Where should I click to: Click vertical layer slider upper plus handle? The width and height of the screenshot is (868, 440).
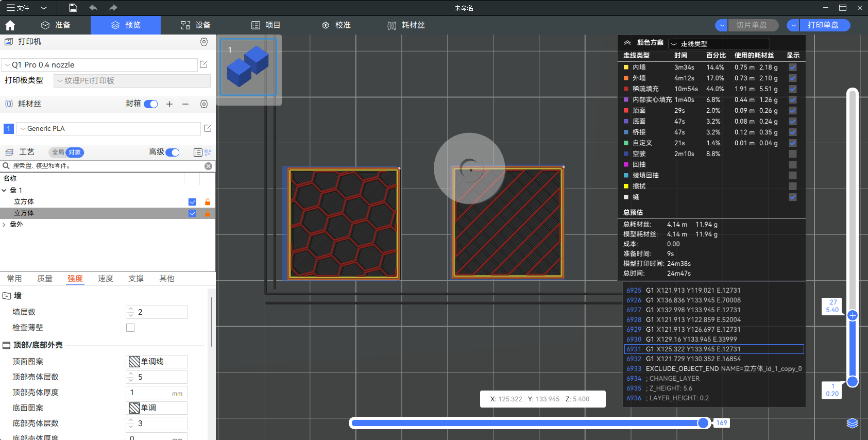point(853,315)
